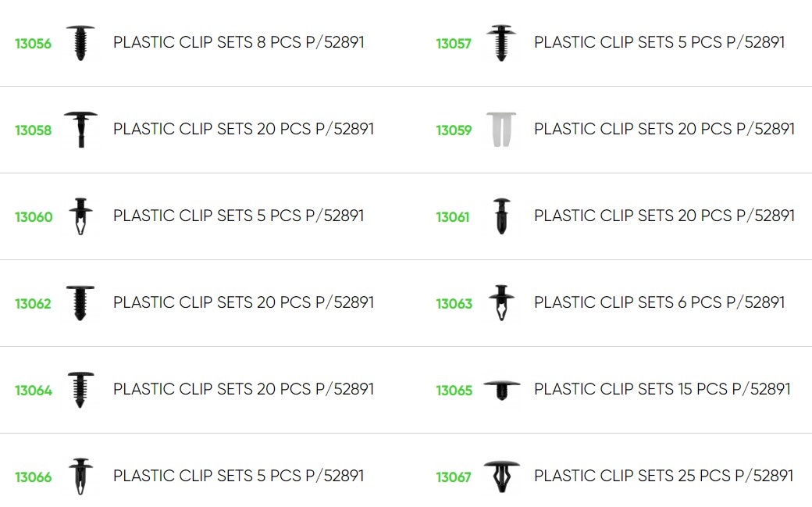Viewport: 812px width, 507px height.
Task: Click the wide-head clip image for 13067
Action: pos(501,476)
